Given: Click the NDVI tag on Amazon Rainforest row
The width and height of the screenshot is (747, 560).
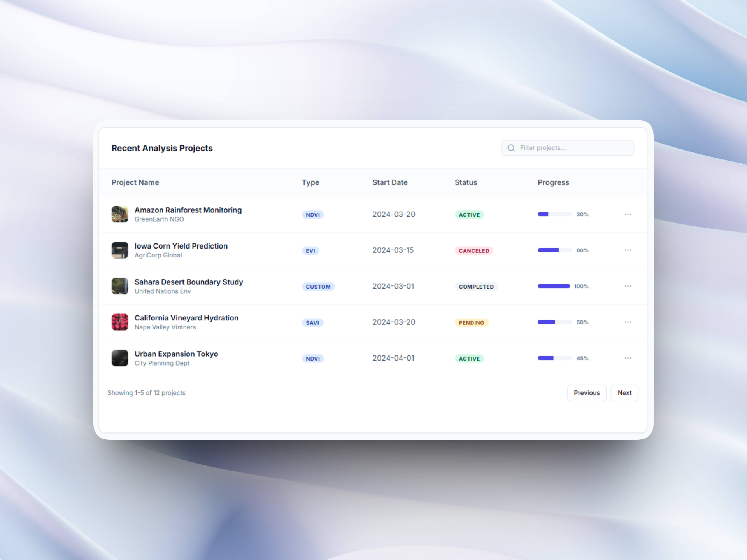Looking at the screenshot, I should point(313,215).
